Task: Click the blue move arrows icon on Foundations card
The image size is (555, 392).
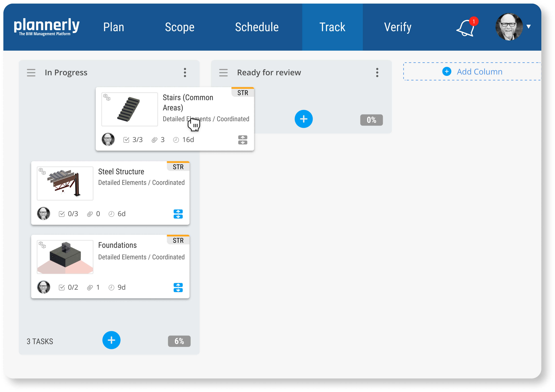Action: tap(178, 287)
